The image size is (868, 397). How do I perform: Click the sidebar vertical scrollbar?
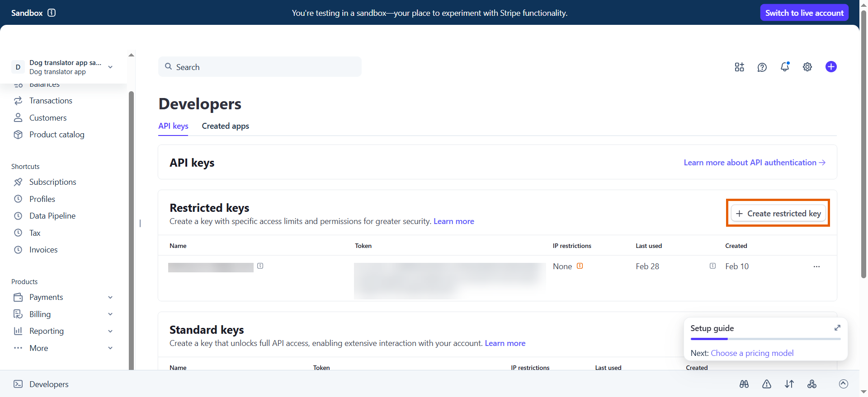point(131,230)
